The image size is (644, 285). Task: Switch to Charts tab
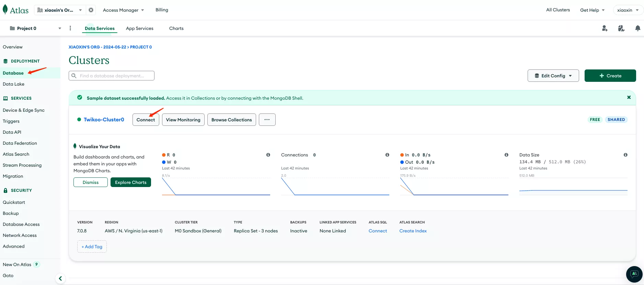176,28
